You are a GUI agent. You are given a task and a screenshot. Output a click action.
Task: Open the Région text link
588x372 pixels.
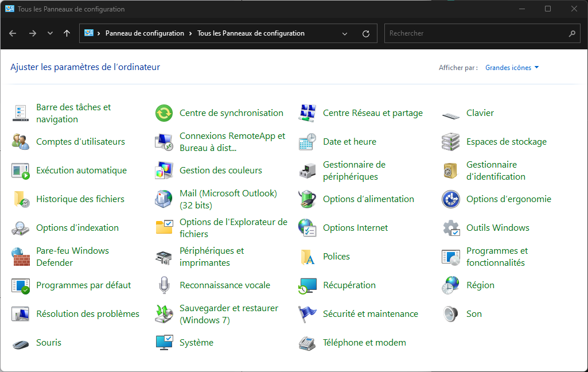point(480,285)
